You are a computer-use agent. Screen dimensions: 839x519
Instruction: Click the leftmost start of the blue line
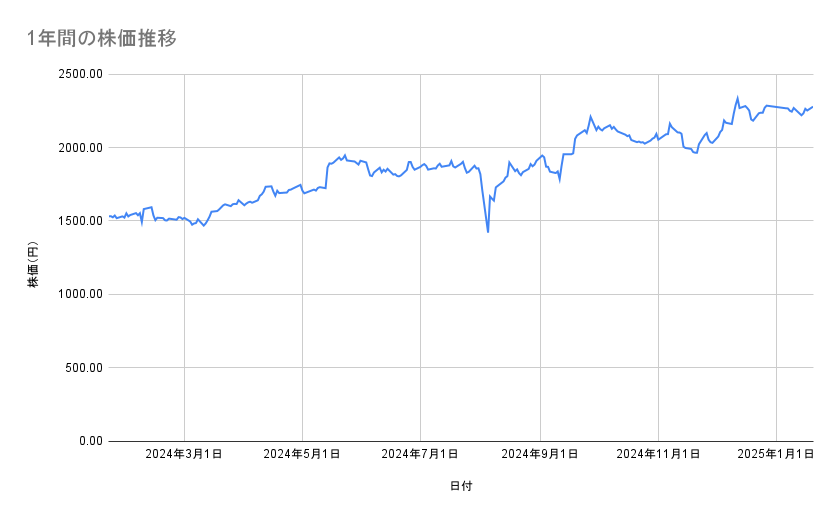[109, 216]
